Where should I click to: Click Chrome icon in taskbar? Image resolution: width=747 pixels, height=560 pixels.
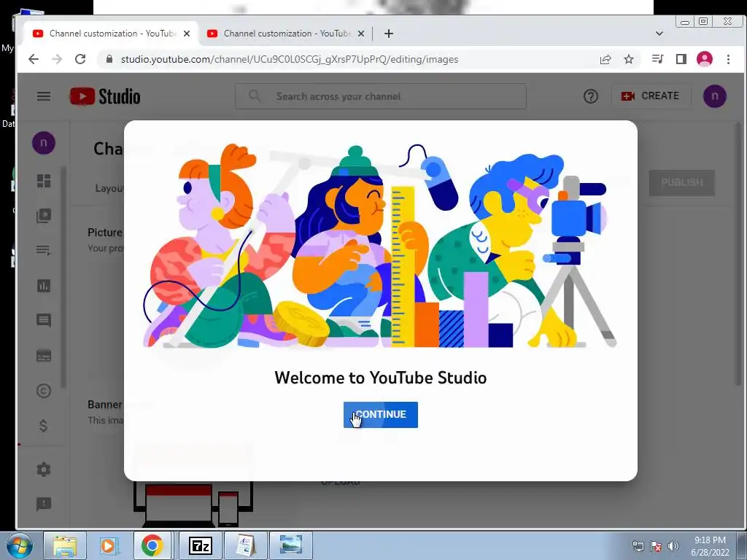[x=152, y=545]
